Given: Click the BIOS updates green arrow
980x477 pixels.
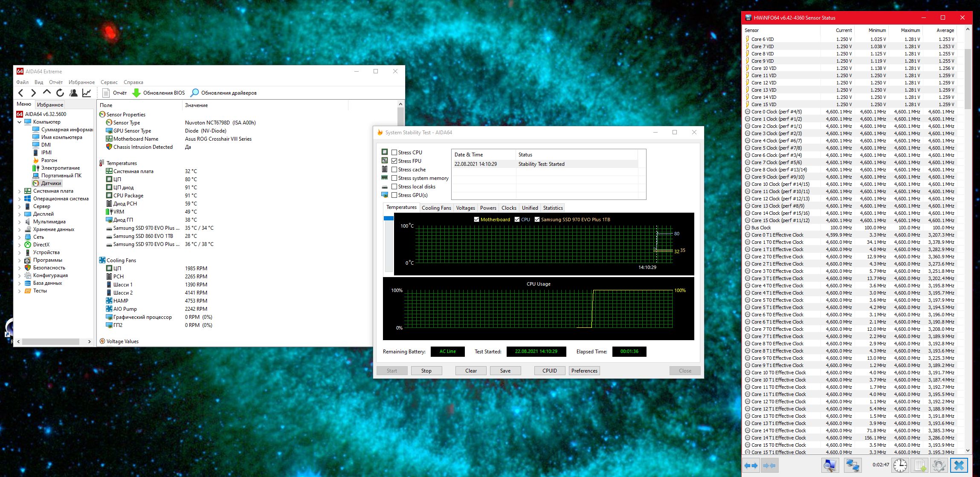Looking at the screenshot, I should coord(136,93).
